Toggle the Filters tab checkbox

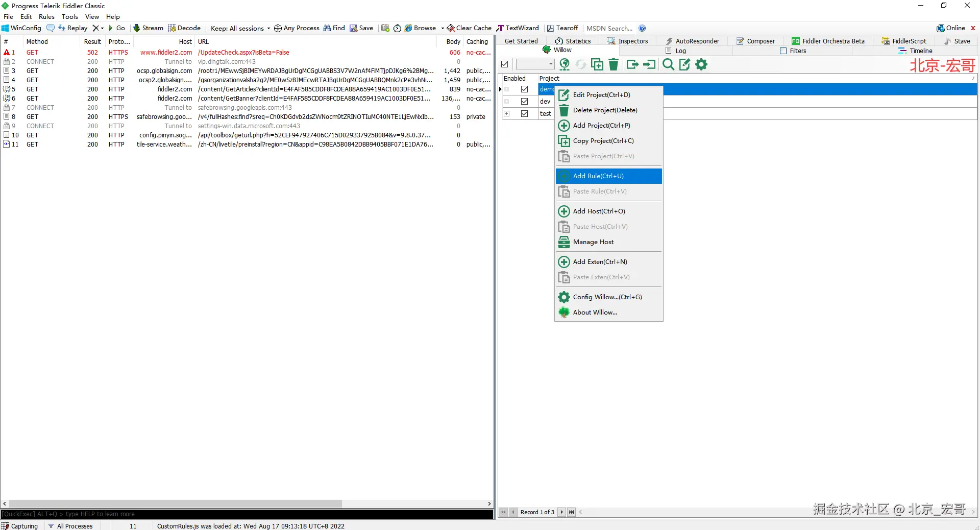pyautogui.click(x=783, y=51)
